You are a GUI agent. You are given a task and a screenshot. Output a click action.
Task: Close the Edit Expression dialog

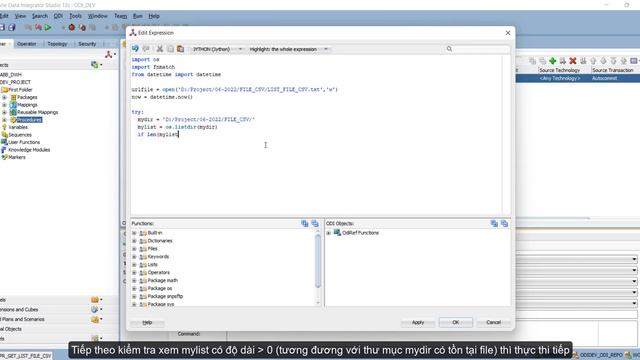tap(508, 33)
